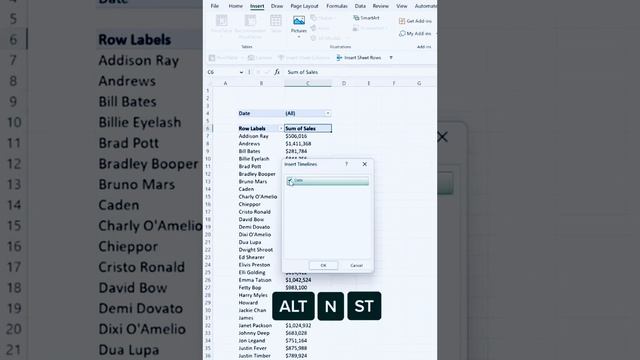The width and height of the screenshot is (640, 360).
Task: Select the cell showing $875,988
Action: 308,348
